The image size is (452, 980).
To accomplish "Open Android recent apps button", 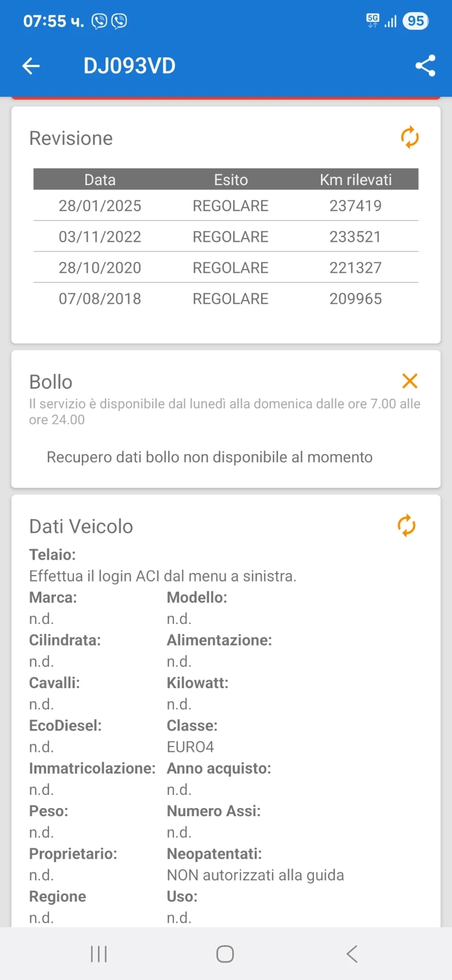I will [x=98, y=954].
